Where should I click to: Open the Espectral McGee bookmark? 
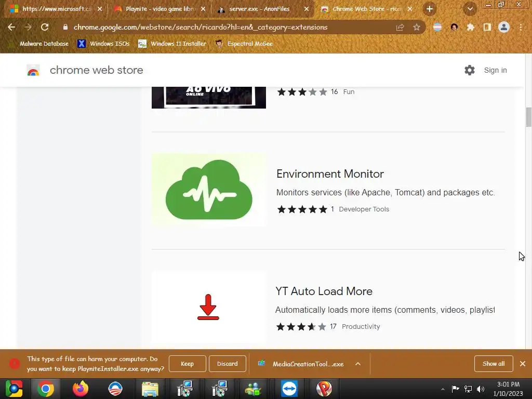[244, 44]
